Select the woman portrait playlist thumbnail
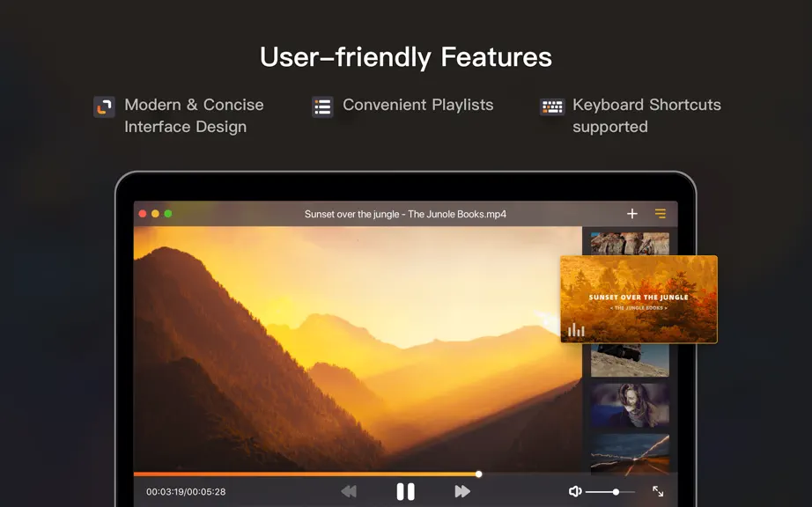 (630, 405)
